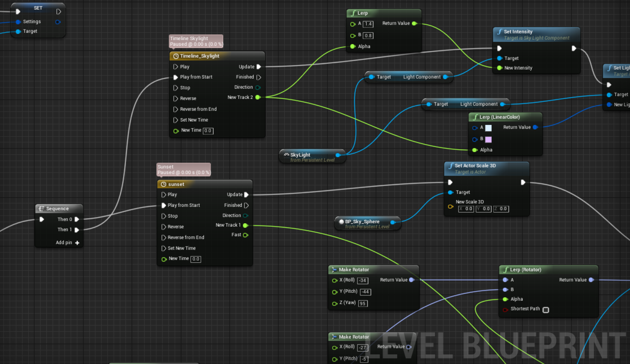This screenshot has width=630, height=364.
Task: Click the Lerp (Rotator) function icon
Action: (506, 270)
